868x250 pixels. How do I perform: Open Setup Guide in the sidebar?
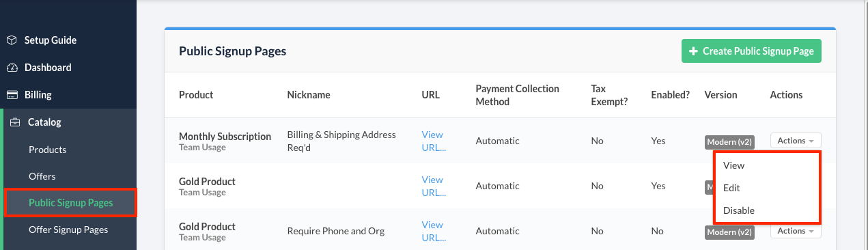tap(51, 40)
